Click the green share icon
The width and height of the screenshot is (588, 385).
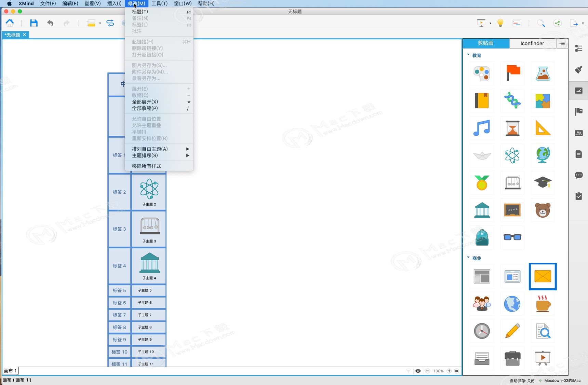557,23
